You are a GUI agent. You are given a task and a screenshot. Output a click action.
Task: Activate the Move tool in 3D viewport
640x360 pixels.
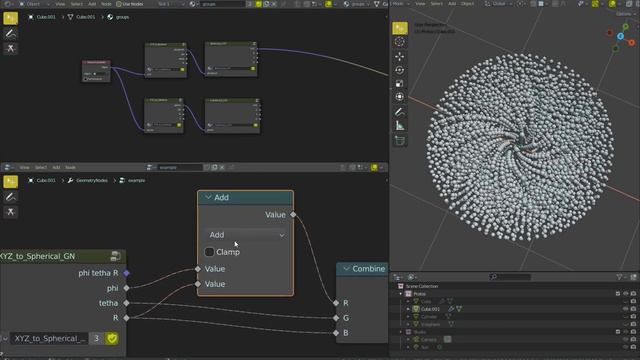[400, 56]
